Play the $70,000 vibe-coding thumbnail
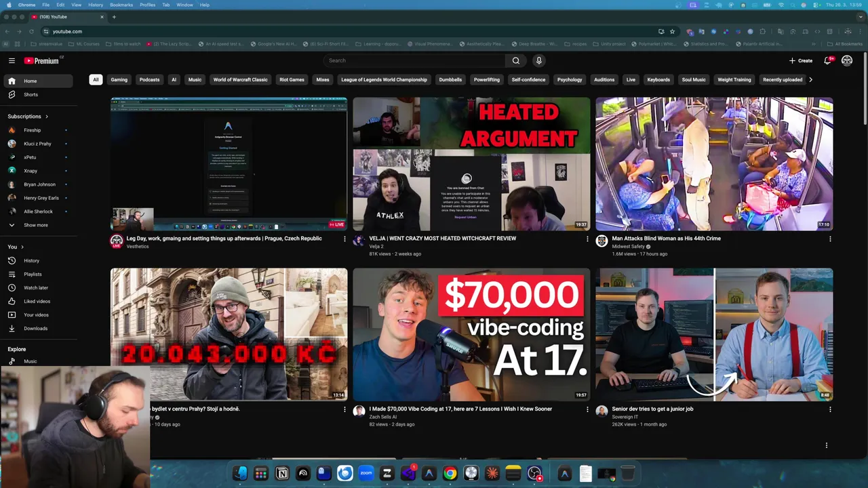 click(x=471, y=334)
